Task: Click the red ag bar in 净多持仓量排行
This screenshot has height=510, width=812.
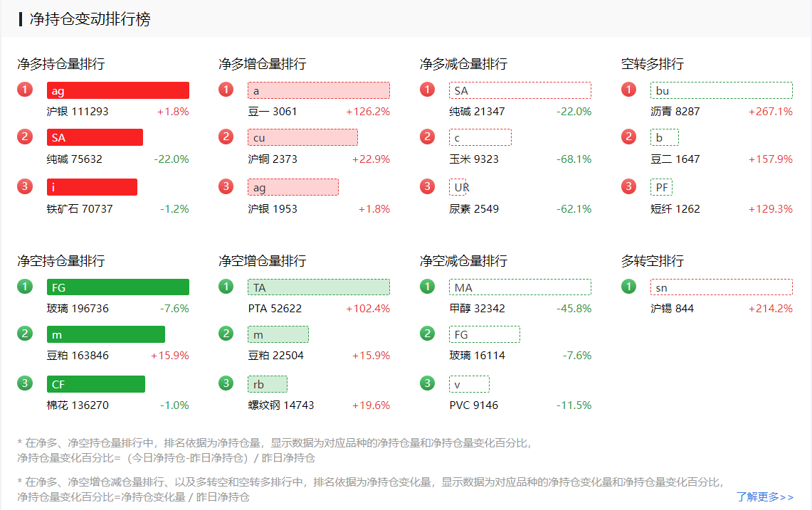Action: click(x=118, y=90)
